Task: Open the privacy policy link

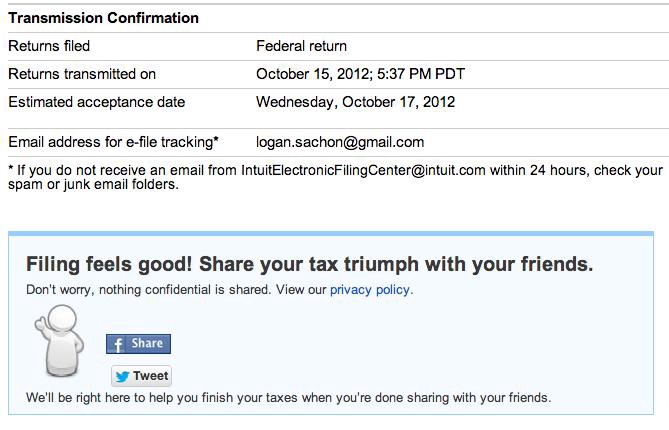Action: coord(369,290)
